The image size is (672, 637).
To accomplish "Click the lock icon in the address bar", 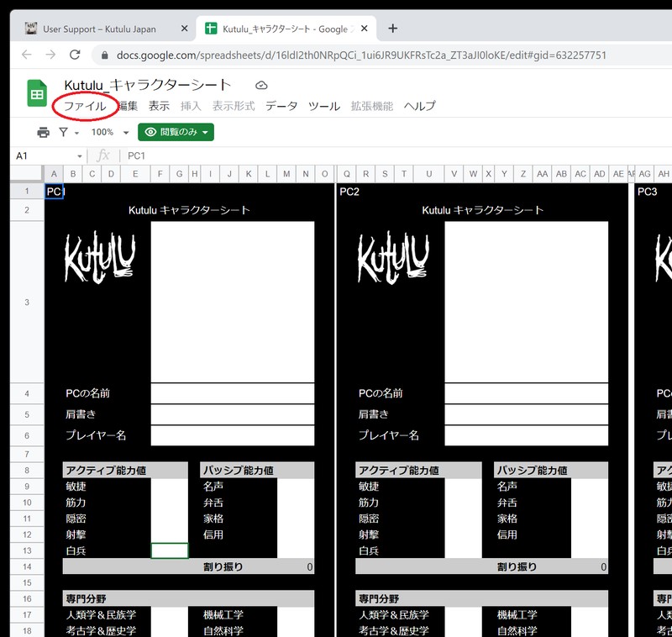I will point(104,55).
